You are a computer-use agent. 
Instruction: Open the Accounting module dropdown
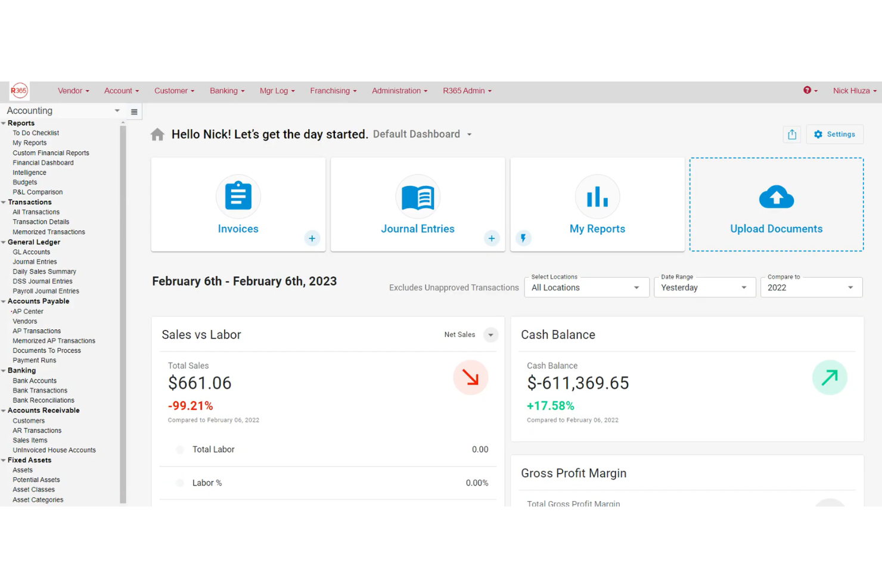point(63,111)
